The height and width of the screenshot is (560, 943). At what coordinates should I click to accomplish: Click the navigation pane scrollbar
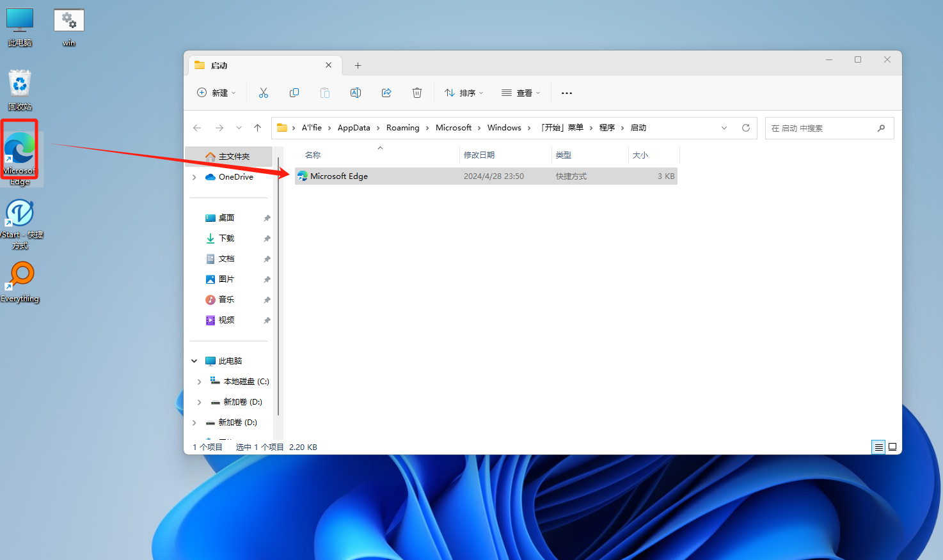[x=278, y=286]
